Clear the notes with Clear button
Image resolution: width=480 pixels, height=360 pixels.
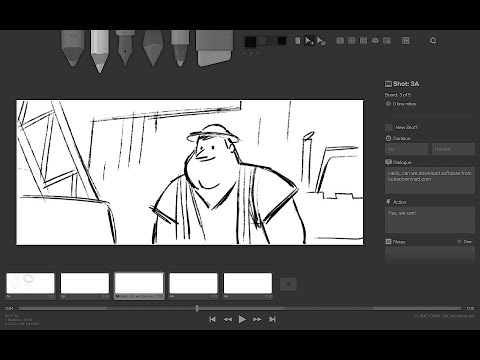pos(466,242)
